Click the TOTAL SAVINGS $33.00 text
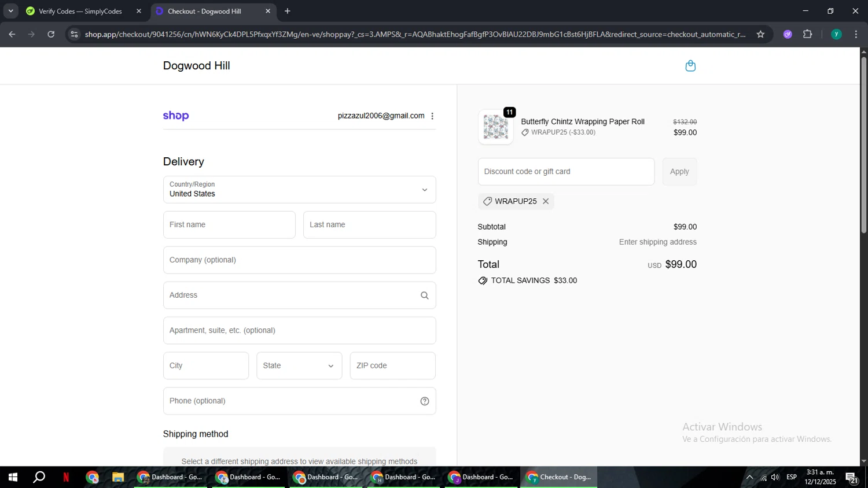The width and height of the screenshot is (868, 488). coord(534,280)
